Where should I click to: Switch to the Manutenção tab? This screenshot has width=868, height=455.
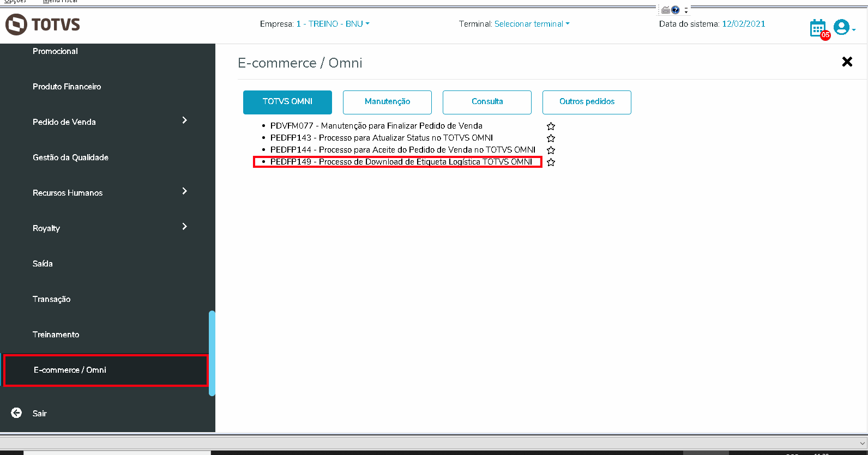click(x=387, y=102)
